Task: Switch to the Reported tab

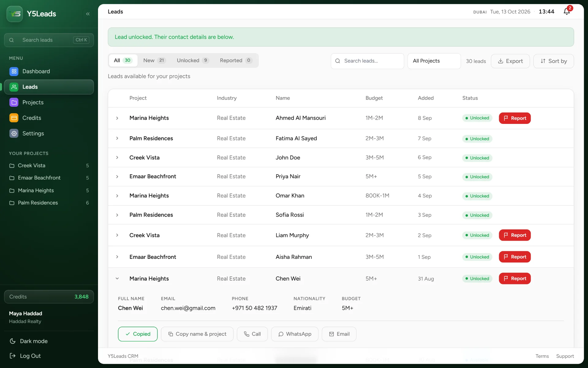Action: (236, 60)
